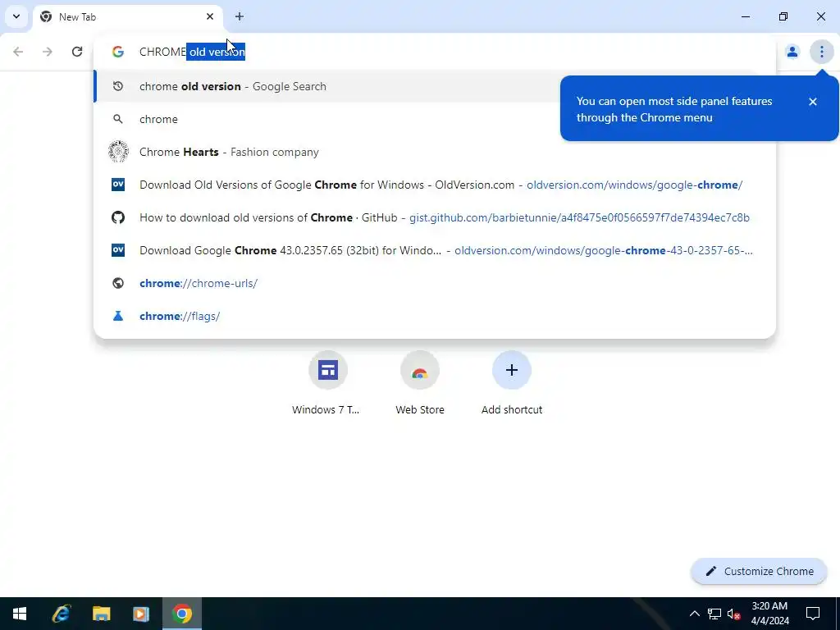Choose the 'chrome' search suggestion

pos(435,119)
